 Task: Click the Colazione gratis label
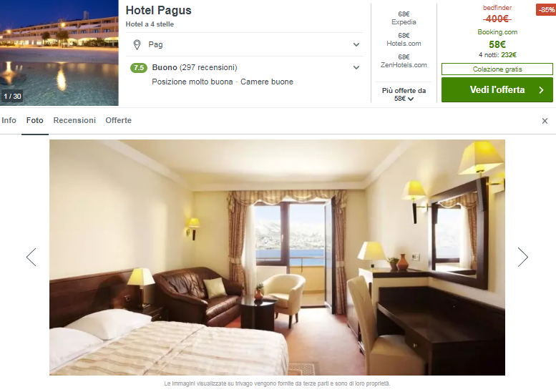pyautogui.click(x=497, y=69)
